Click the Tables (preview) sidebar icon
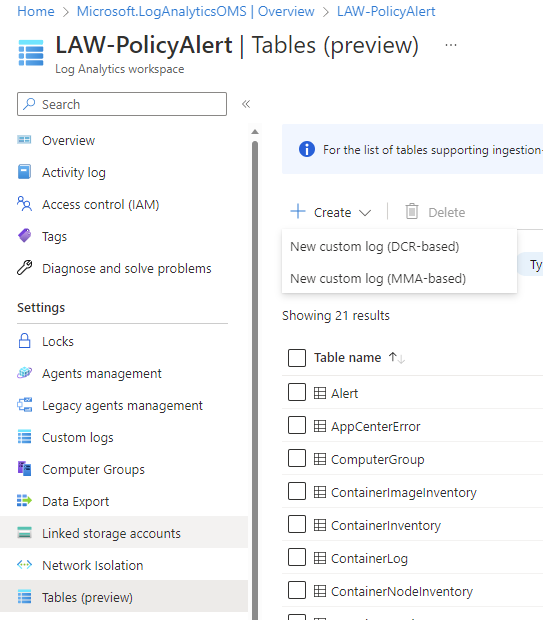The width and height of the screenshot is (543, 620). [24, 597]
